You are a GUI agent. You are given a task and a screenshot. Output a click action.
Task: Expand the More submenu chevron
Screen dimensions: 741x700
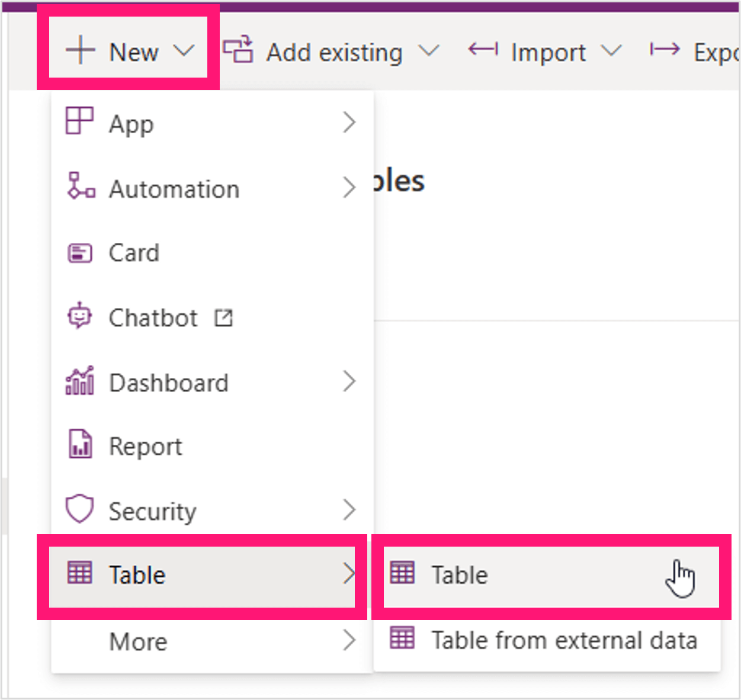click(x=349, y=640)
